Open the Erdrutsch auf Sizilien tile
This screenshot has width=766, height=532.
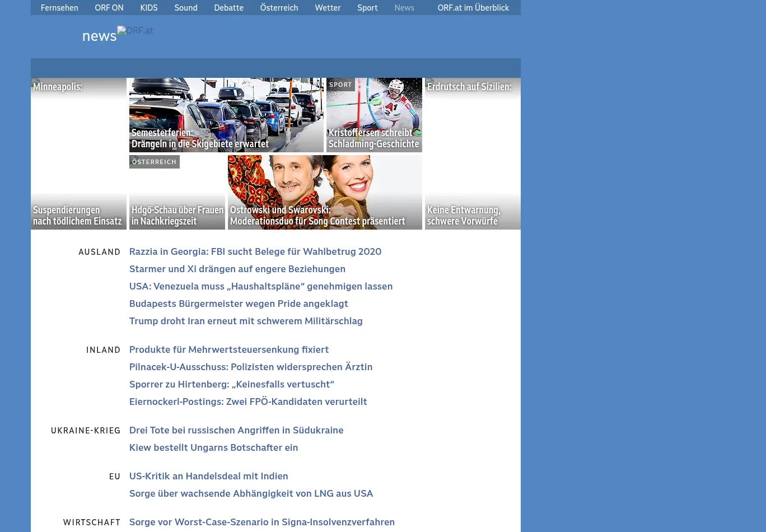point(473,153)
